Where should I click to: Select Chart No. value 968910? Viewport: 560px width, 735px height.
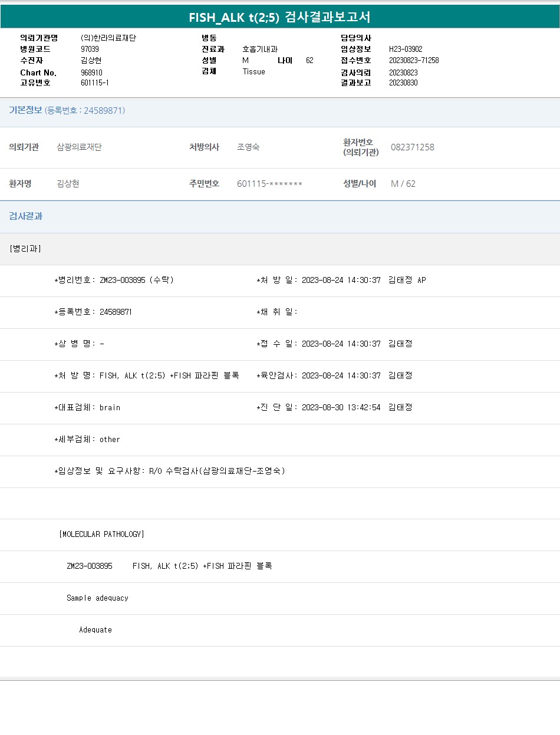pos(91,72)
